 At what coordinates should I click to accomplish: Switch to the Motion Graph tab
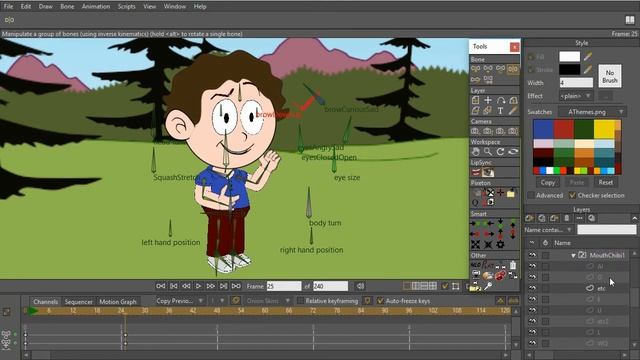[118, 302]
